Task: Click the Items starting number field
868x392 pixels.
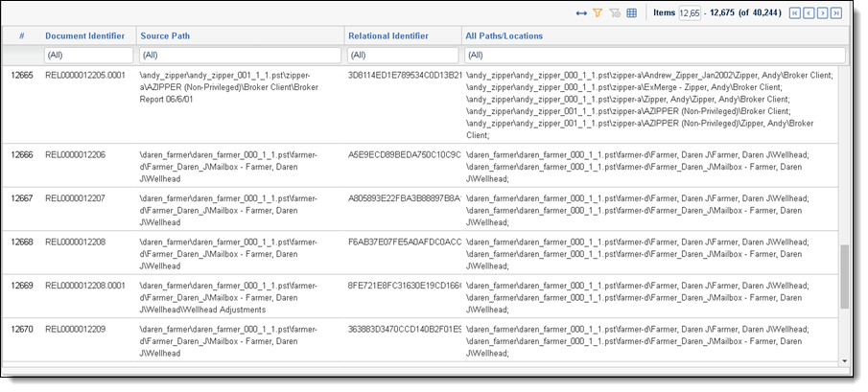Action: point(689,13)
